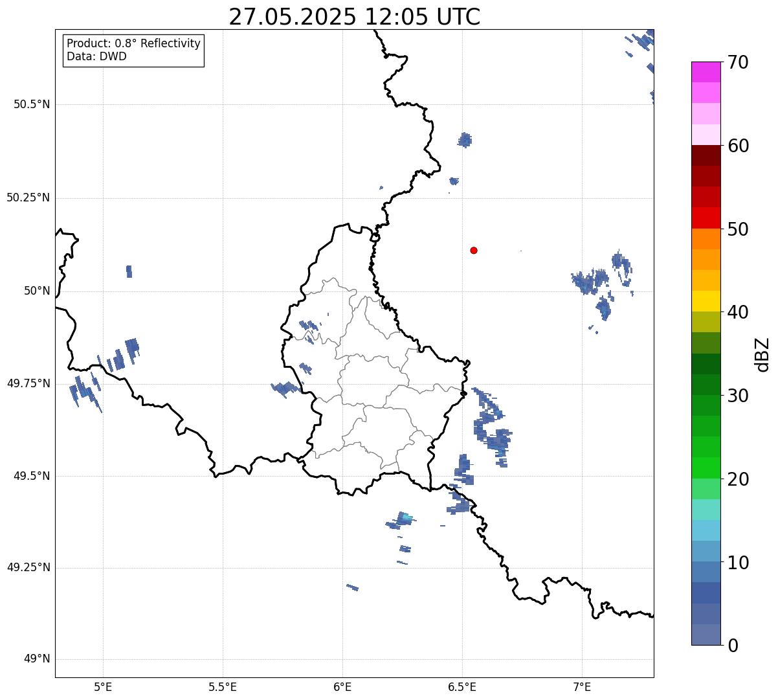
Task: Click the 49°N latitude label
Action: click(x=37, y=659)
